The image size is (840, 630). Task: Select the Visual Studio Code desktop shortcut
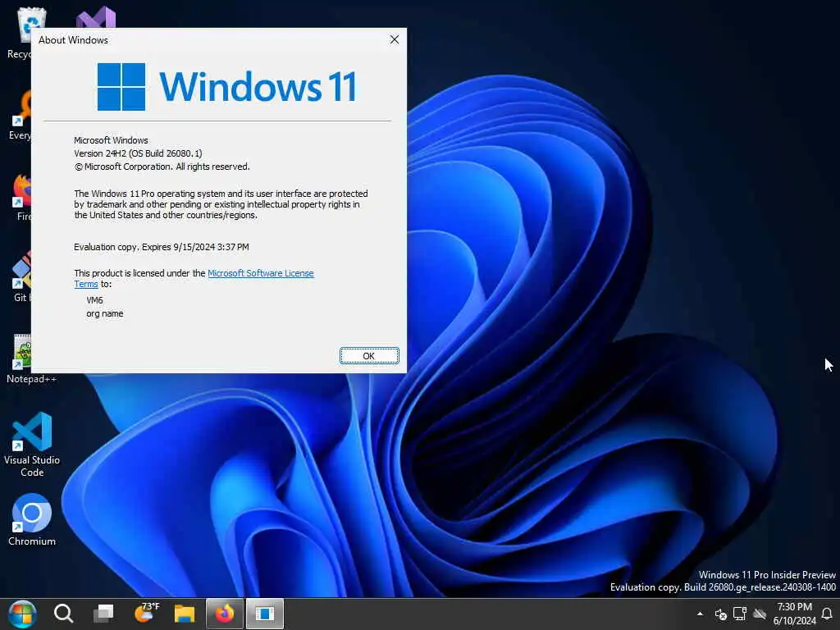click(x=32, y=445)
